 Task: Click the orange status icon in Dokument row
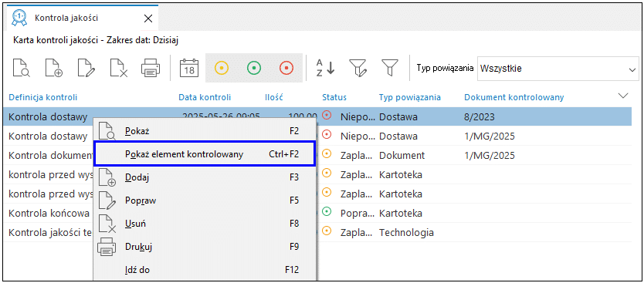(x=327, y=153)
